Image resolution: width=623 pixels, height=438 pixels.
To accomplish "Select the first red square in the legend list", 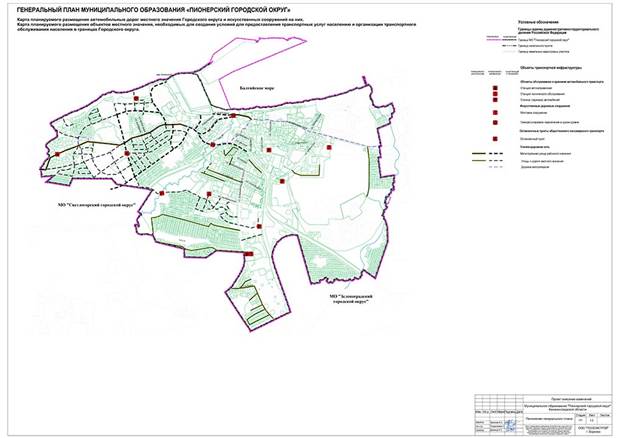I will point(495,88).
